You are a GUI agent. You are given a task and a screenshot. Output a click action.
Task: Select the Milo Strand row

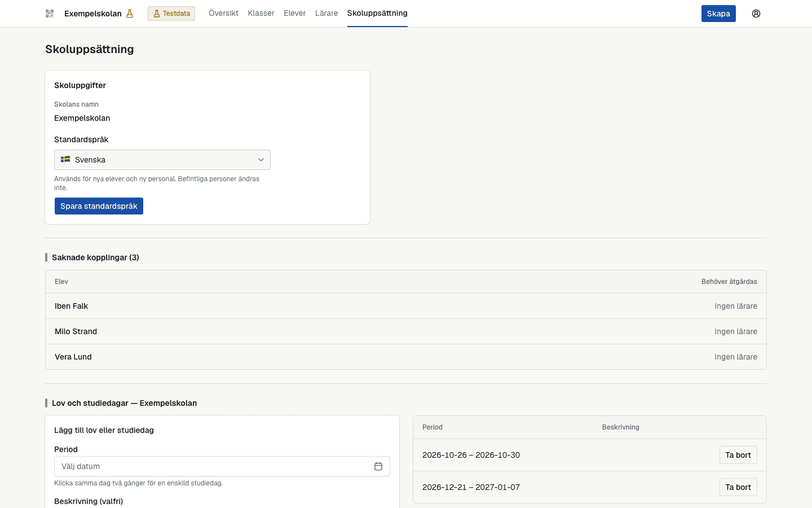pos(406,331)
